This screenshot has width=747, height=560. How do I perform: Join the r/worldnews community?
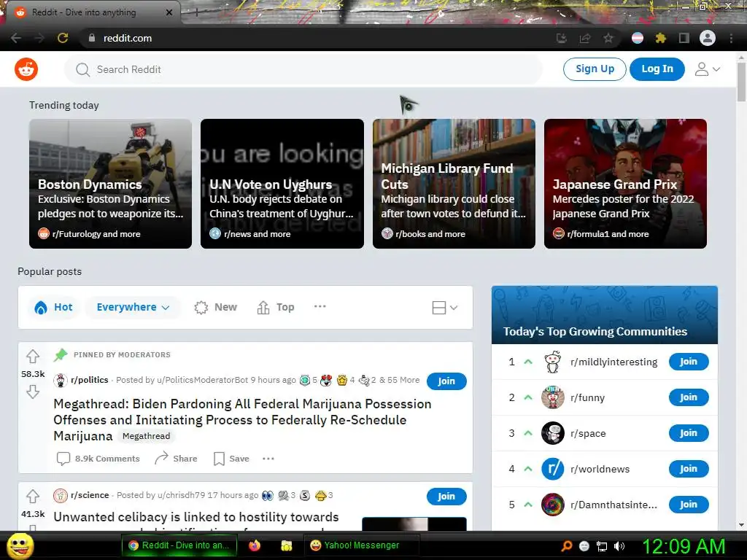tap(689, 469)
